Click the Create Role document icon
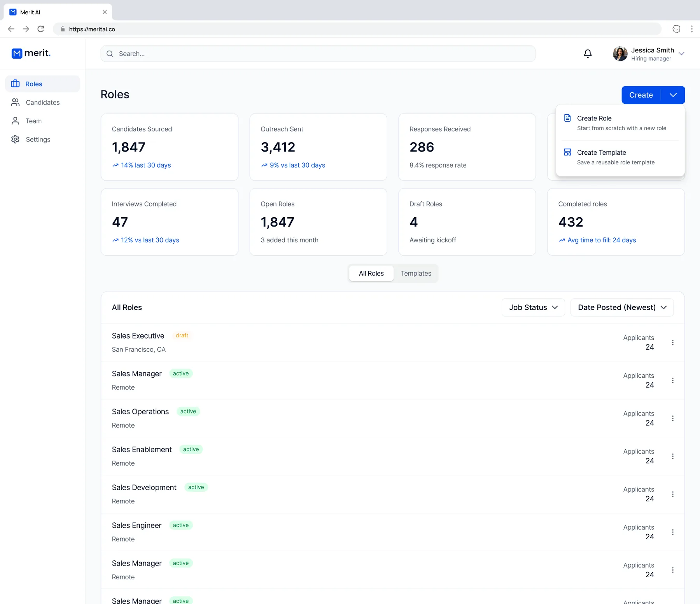 [x=567, y=118]
